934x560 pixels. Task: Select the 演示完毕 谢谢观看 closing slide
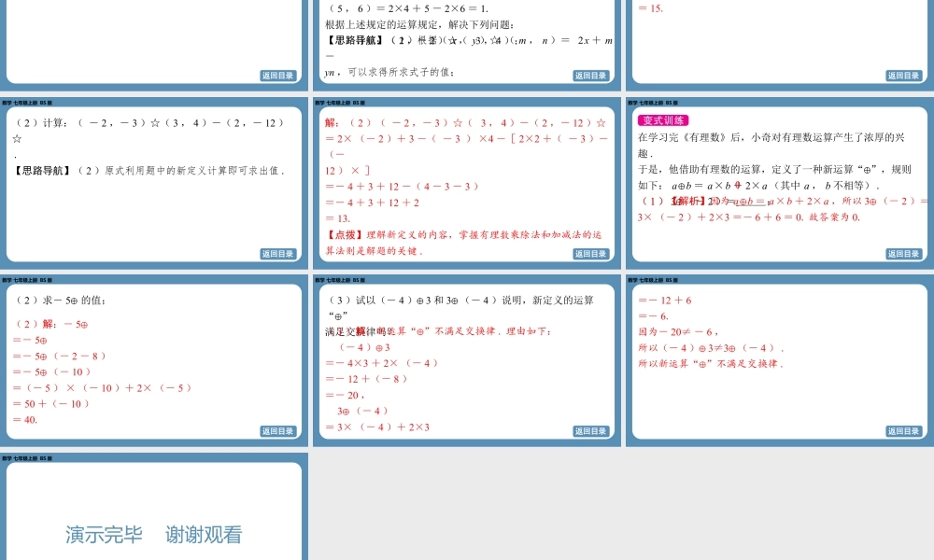tap(154, 509)
